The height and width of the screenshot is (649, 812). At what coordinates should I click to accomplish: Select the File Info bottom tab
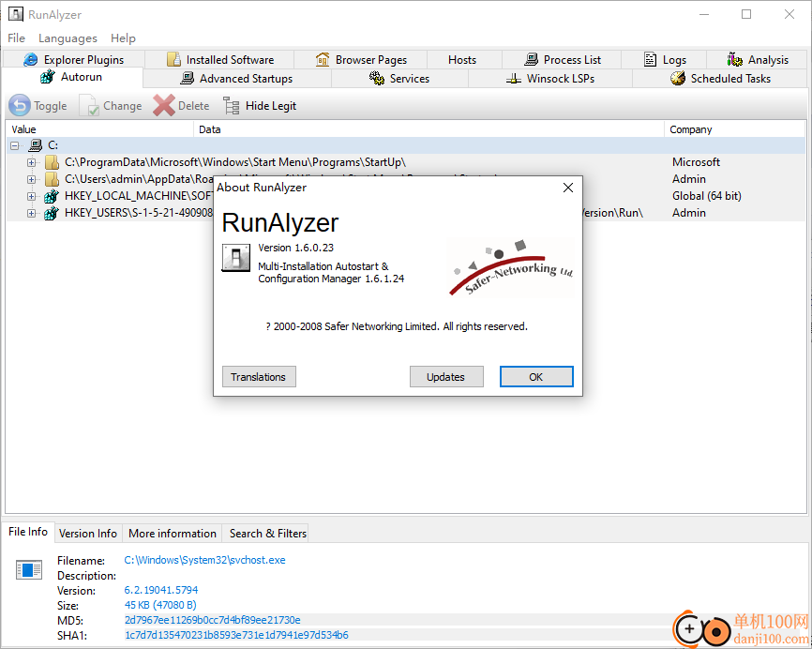click(x=28, y=532)
